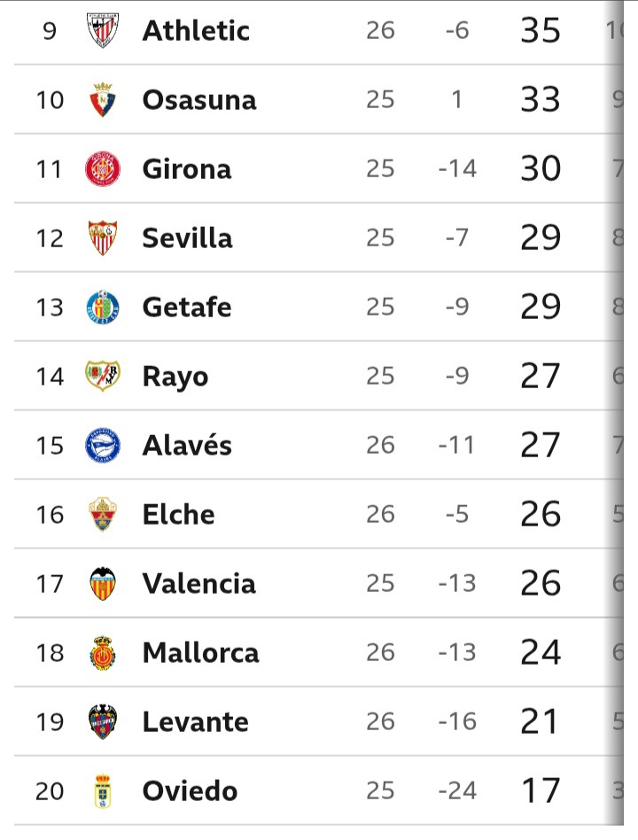This screenshot has width=638, height=840.
Task: Click the Athletic club crest icon
Action: click(102, 30)
